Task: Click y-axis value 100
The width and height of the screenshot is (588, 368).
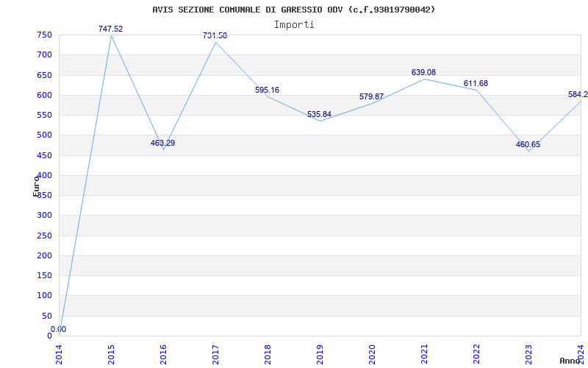Action: [x=44, y=296]
